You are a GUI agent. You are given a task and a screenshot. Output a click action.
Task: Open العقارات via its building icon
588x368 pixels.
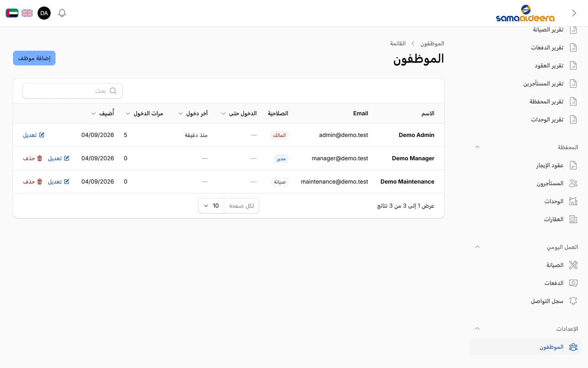click(573, 219)
